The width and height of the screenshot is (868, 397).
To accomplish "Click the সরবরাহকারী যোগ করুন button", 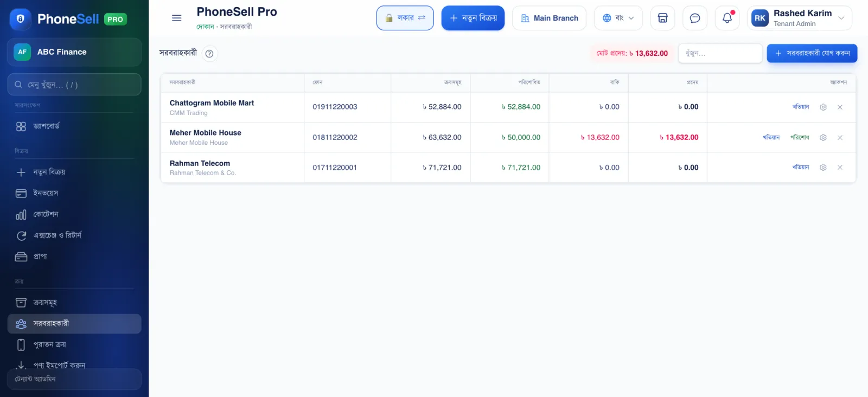I will tap(812, 53).
